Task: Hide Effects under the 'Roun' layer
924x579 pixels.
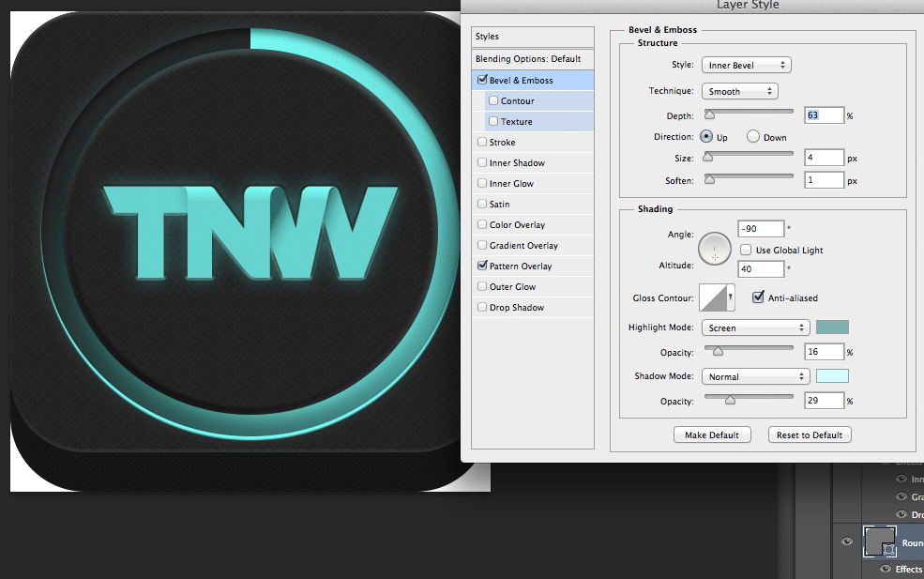Action: (x=886, y=569)
